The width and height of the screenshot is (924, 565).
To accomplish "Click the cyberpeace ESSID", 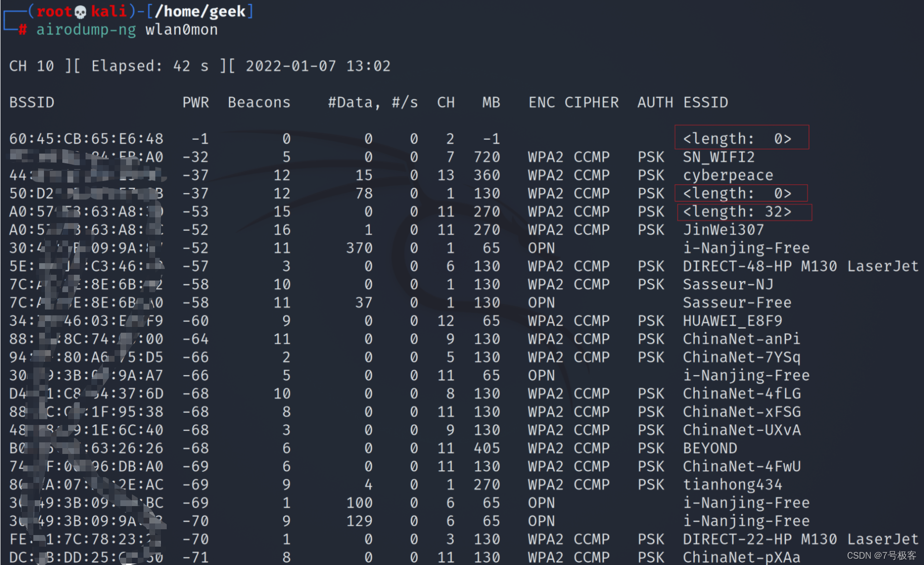I will point(728,175).
